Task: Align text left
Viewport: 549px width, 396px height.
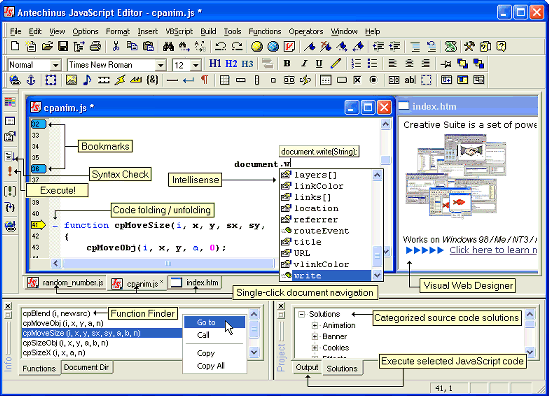Action: click(393, 63)
